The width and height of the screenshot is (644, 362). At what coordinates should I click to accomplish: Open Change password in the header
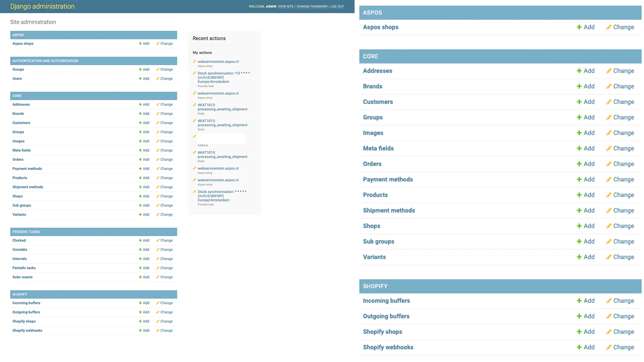point(312,6)
